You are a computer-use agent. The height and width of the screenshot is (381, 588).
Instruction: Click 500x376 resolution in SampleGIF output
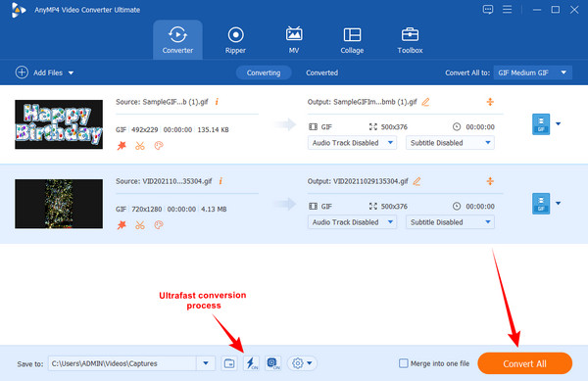click(394, 127)
